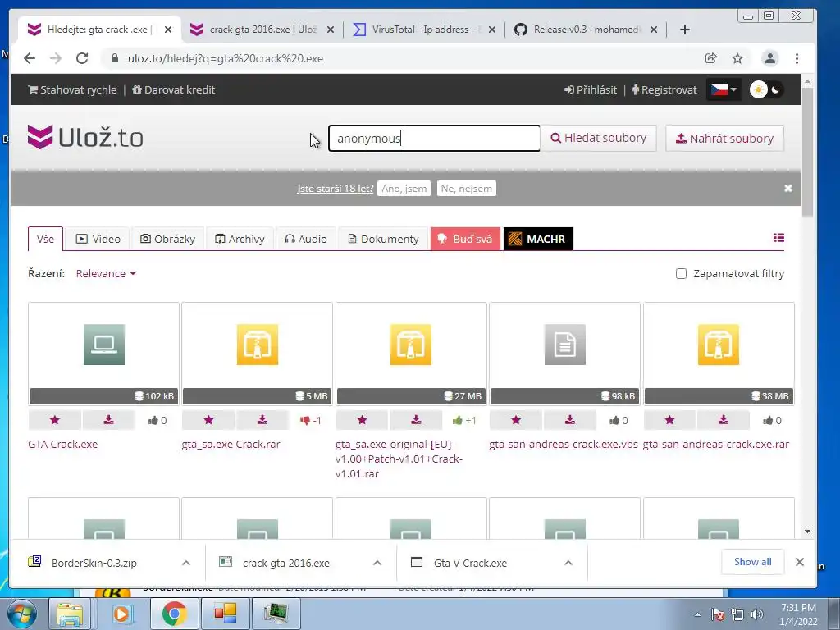Close the downloads bar
Image resolution: width=840 pixels, height=630 pixels.
(x=800, y=562)
